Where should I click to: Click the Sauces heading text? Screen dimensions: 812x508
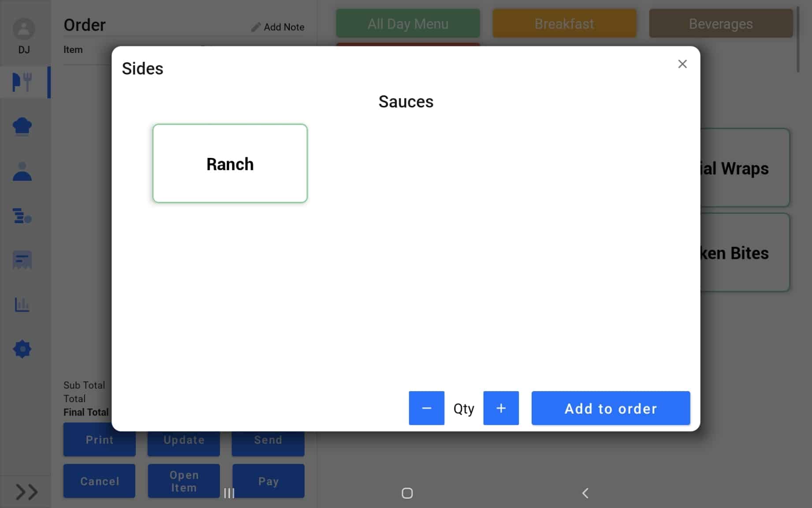tap(406, 101)
